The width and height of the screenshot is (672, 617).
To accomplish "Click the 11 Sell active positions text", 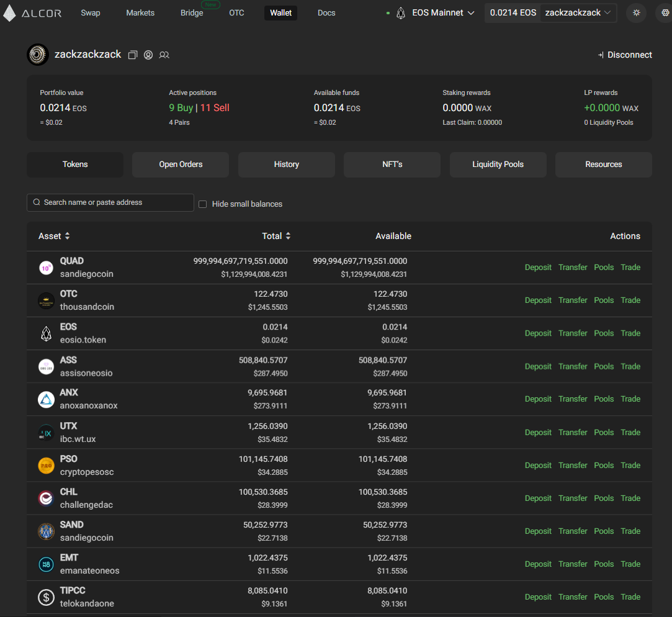I will 215,108.
